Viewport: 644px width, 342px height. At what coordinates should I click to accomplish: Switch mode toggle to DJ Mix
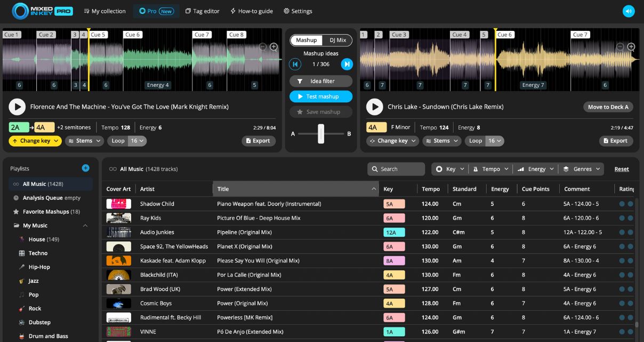(337, 40)
